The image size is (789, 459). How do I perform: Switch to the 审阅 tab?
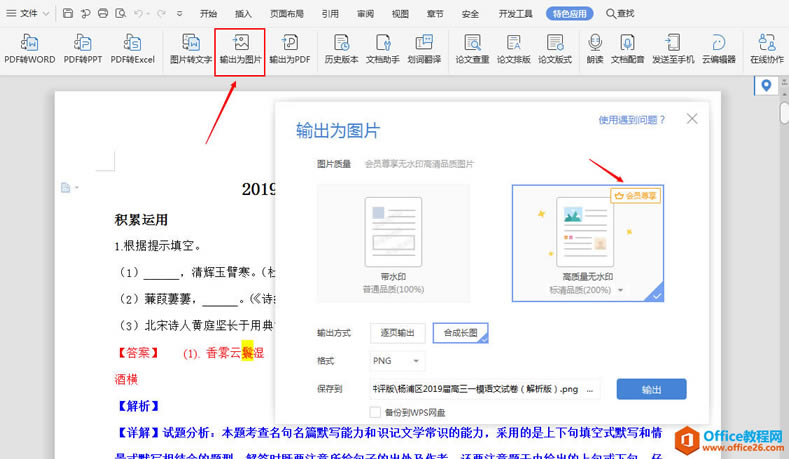(365, 14)
